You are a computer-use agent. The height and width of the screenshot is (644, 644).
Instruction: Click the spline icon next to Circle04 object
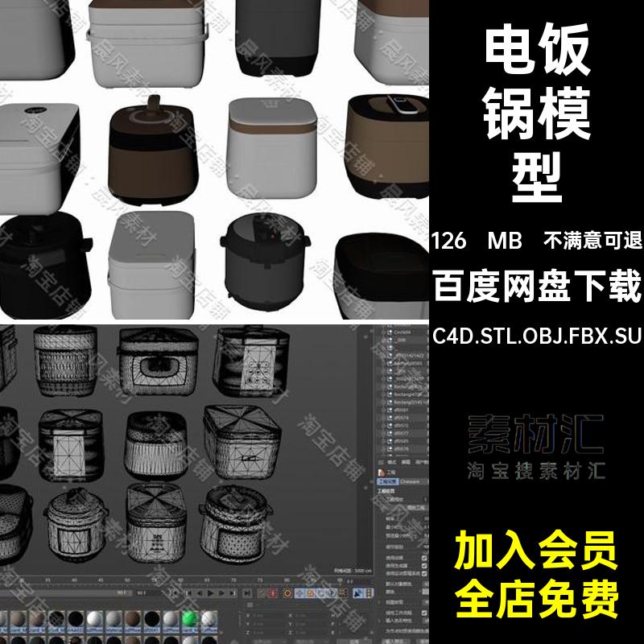pos(390,331)
